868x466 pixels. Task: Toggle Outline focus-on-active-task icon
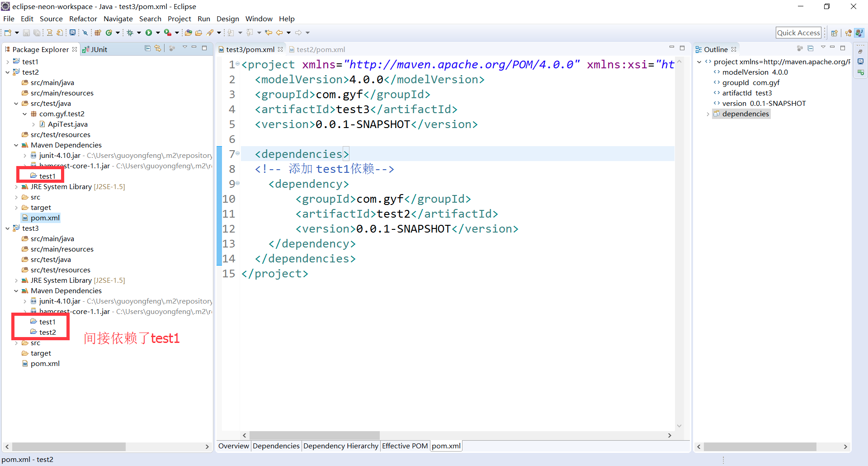click(800, 48)
